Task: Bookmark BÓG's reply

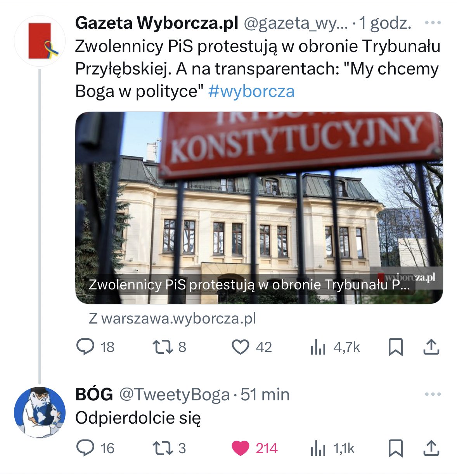Action: 395,448
